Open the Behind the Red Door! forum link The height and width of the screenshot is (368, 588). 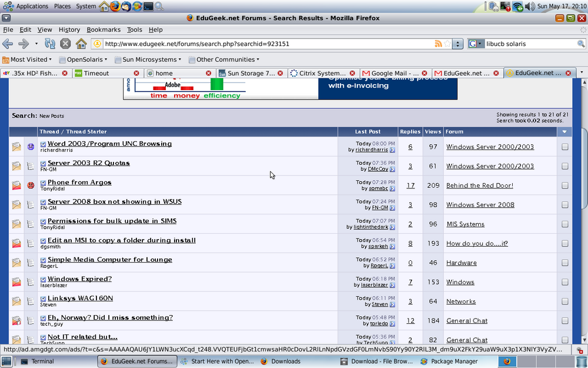480,185
